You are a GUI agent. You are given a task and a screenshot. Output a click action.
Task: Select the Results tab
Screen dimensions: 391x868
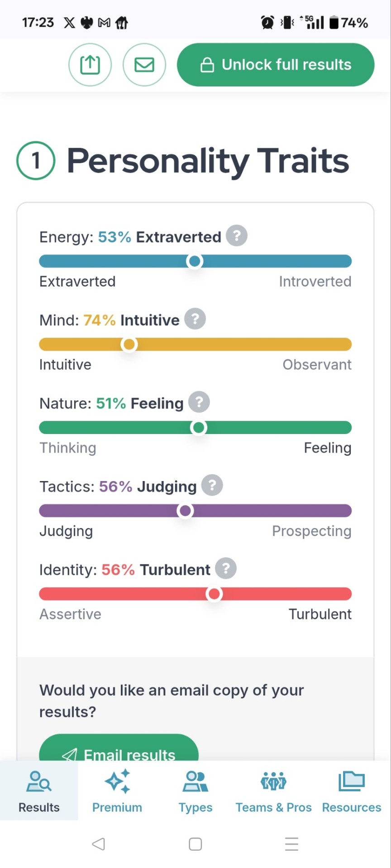(x=39, y=791)
